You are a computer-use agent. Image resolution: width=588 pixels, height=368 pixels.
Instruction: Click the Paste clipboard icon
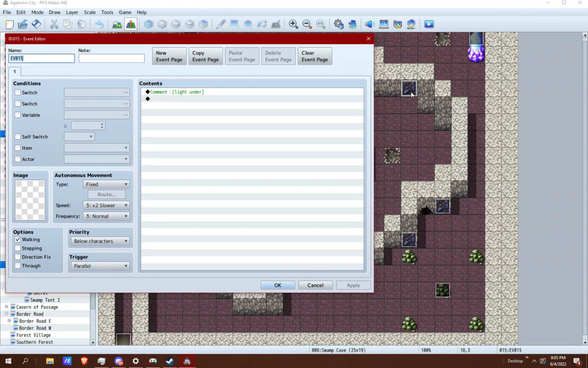82,24
